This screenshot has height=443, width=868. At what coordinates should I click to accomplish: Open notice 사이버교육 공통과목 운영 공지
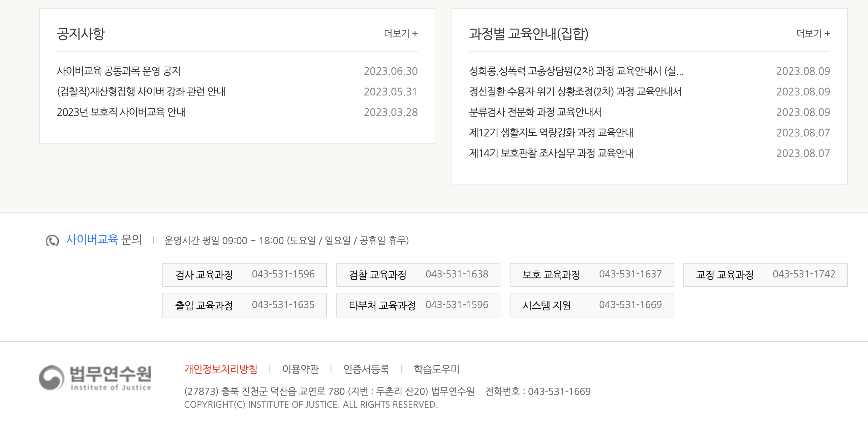tap(119, 71)
